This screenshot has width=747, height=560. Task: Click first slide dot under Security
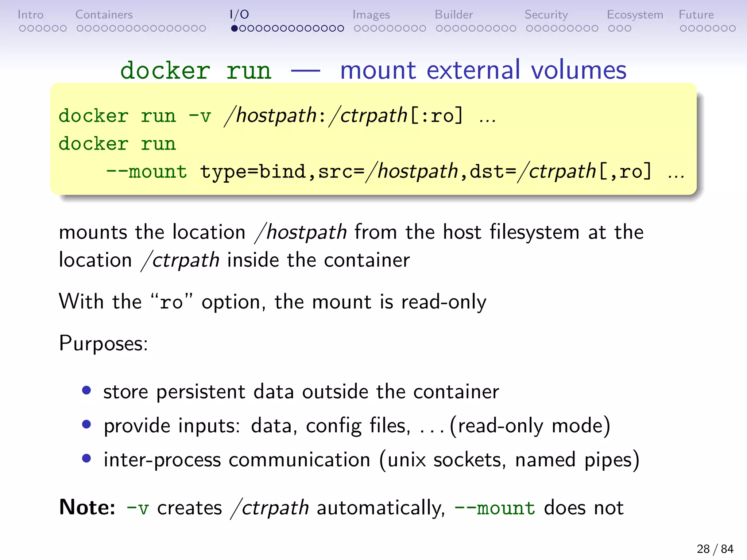click(530, 28)
